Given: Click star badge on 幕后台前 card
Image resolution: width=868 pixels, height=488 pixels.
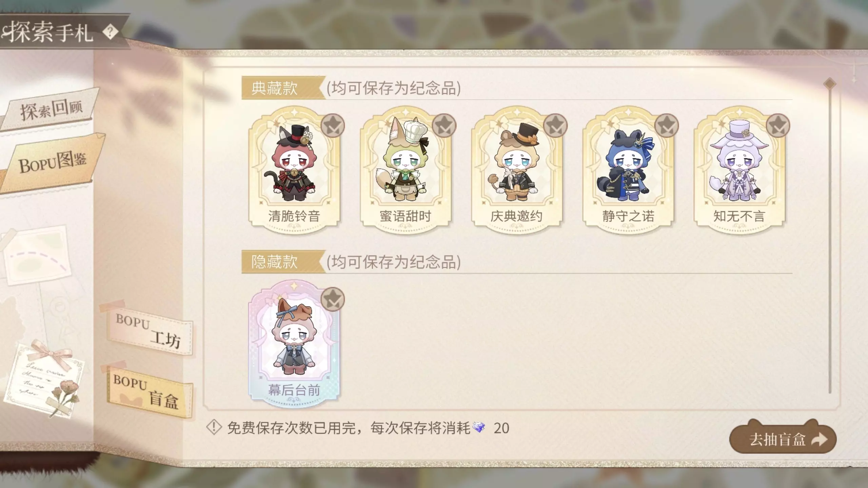Looking at the screenshot, I should [x=333, y=299].
